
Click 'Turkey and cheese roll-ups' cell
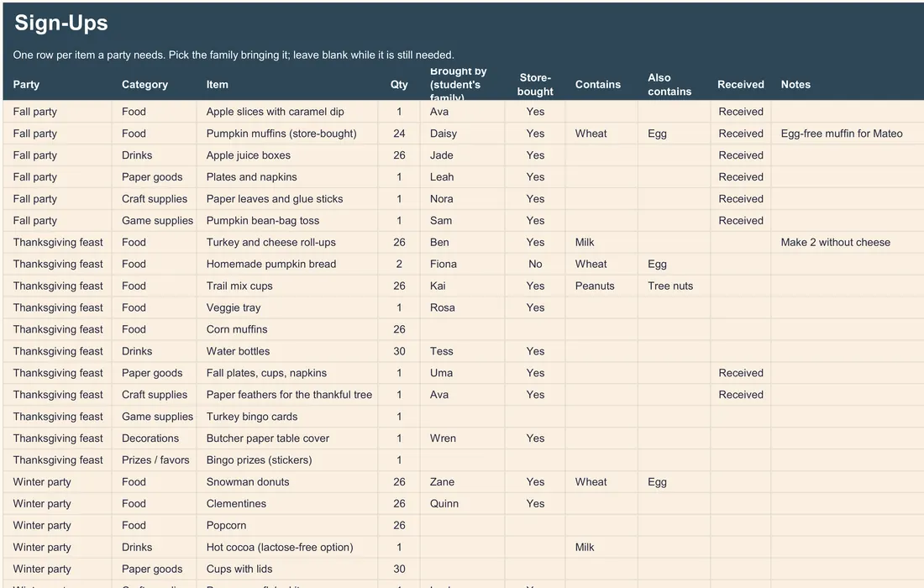pos(287,242)
